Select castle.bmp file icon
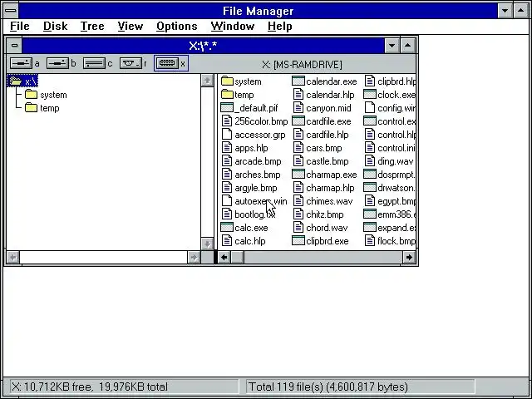 [298, 160]
